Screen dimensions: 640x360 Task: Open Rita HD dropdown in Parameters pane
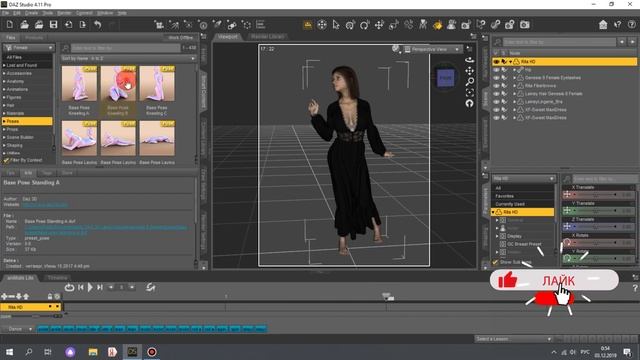pos(523,179)
